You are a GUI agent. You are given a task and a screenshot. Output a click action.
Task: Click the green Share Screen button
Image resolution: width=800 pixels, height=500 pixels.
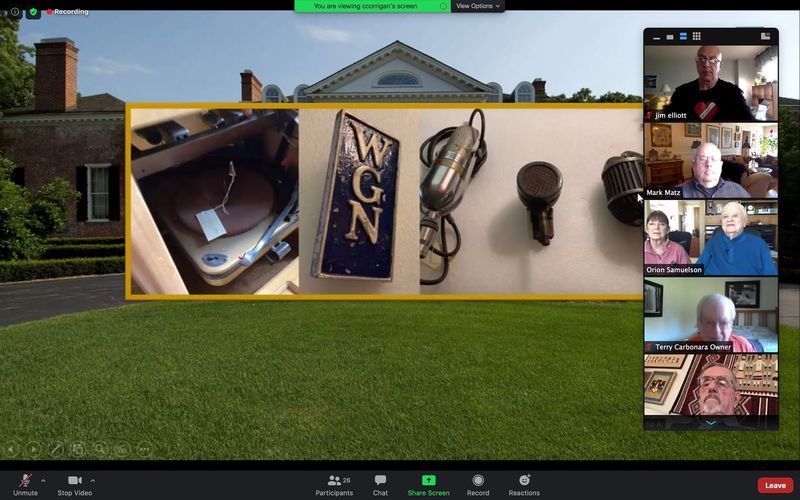tap(429, 485)
